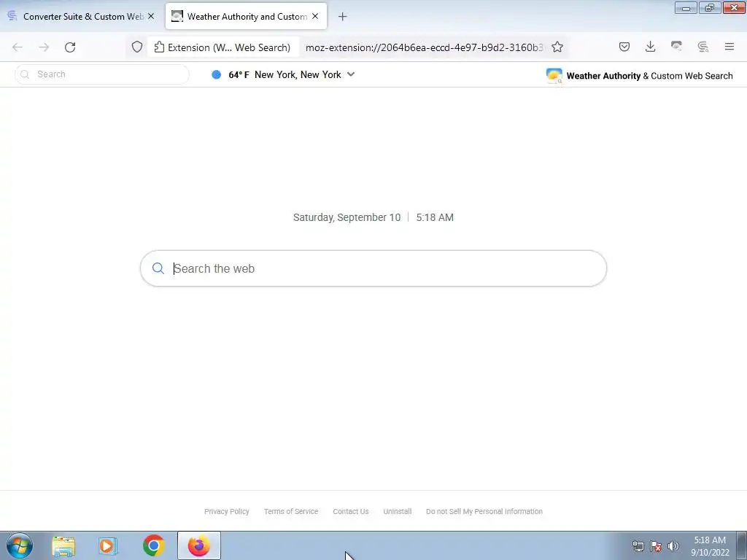Open Action Center flag tray icon
Image resolution: width=747 pixels, height=560 pixels.
coord(656,546)
